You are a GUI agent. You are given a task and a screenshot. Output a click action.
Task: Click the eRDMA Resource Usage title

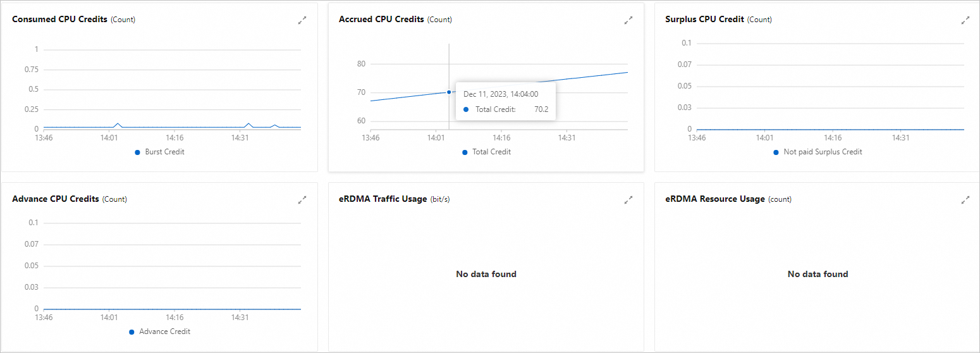pos(715,199)
